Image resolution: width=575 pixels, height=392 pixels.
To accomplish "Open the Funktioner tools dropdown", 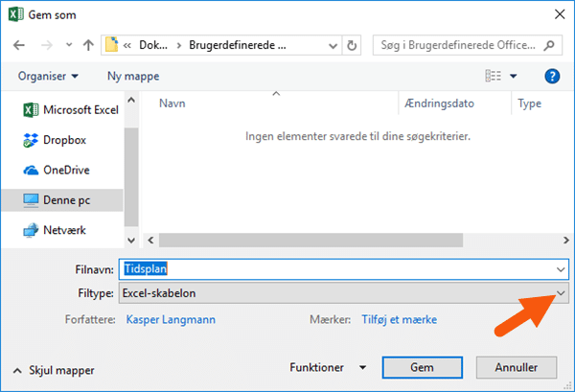I will click(x=328, y=367).
